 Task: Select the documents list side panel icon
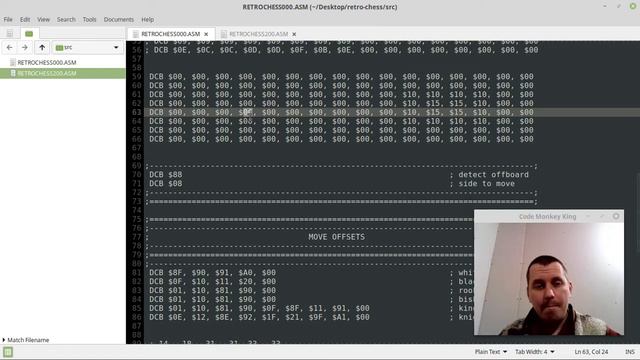(x=9, y=33)
